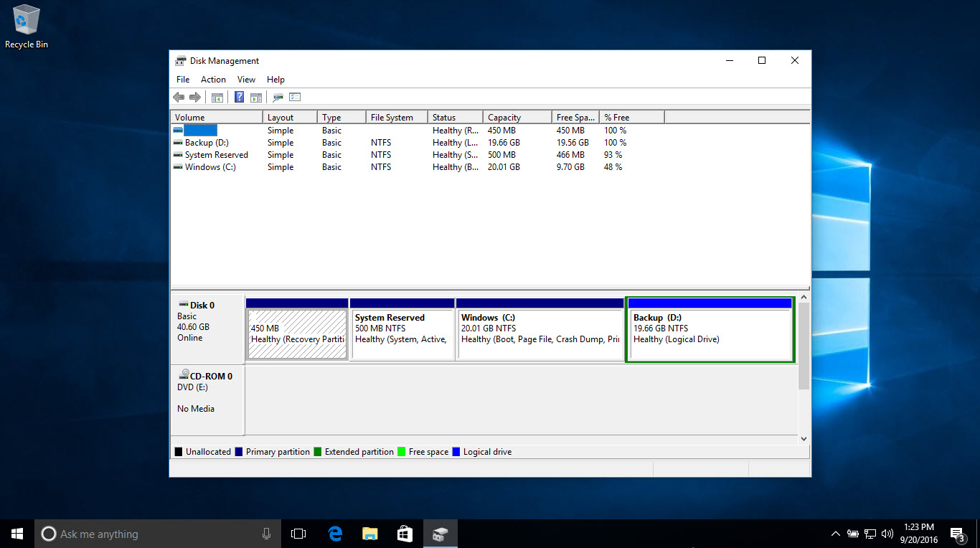Click the disk pane scrollbar up arrow
Screen dimensions: 980x548
[804, 297]
